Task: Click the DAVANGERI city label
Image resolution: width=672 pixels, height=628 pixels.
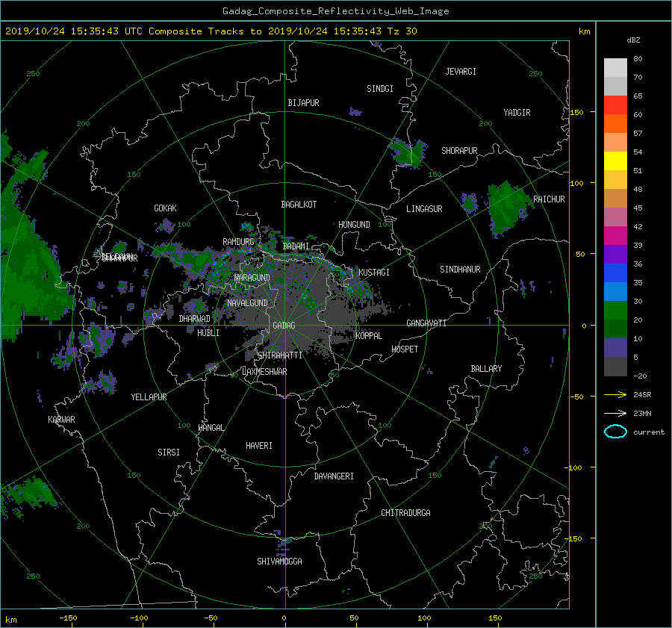Action: (x=334, y=476)
